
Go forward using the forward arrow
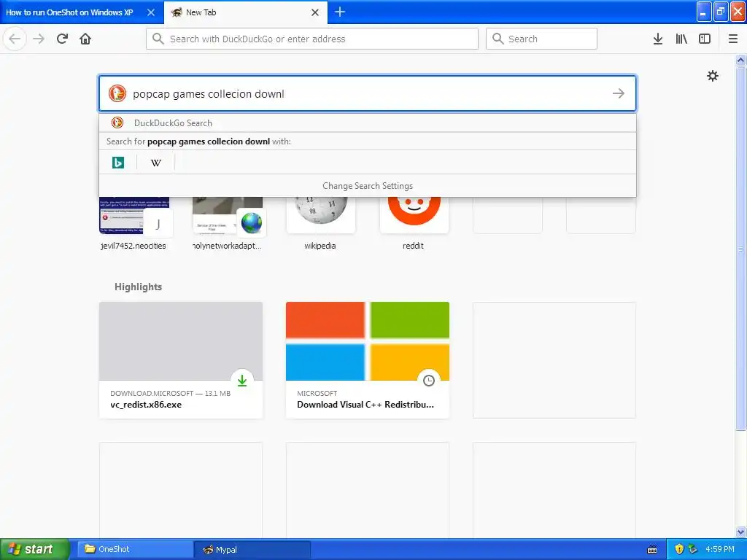(x=39, y=39)
